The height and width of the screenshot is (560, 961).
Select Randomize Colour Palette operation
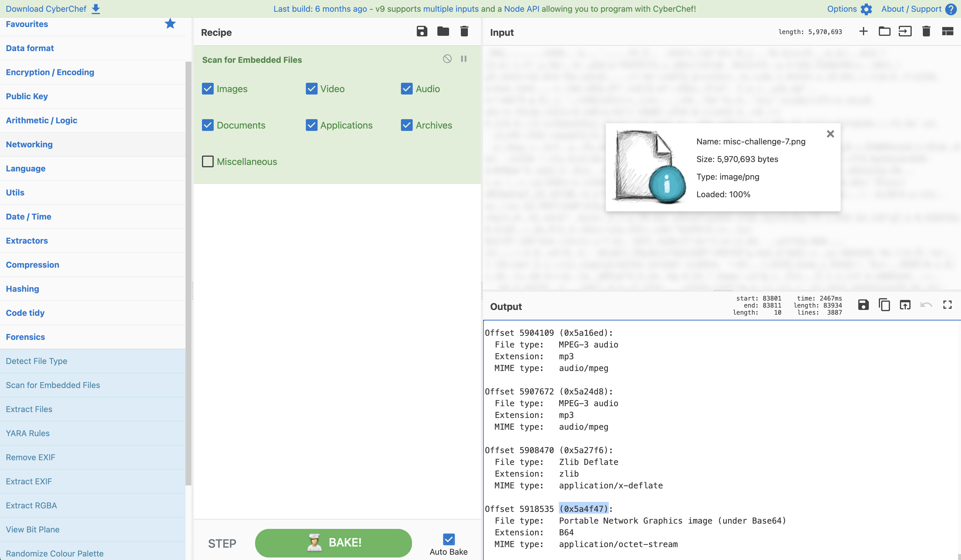93,551
